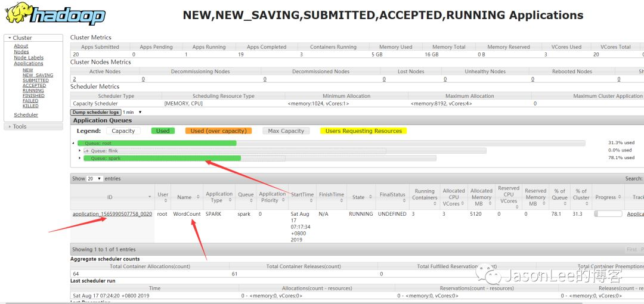
Task: Click sort icon under User header
Action: click(x=165, y=200)
